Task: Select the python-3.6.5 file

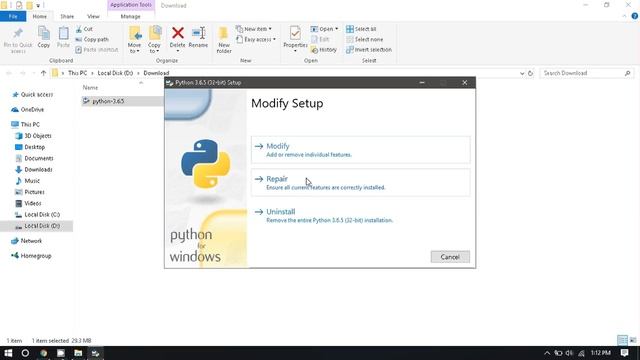Action: click(x=108, y=101)
